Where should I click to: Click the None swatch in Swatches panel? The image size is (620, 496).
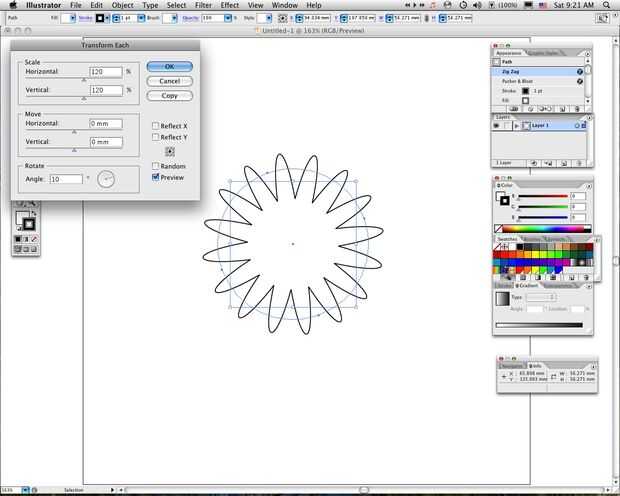pos(497,246)
